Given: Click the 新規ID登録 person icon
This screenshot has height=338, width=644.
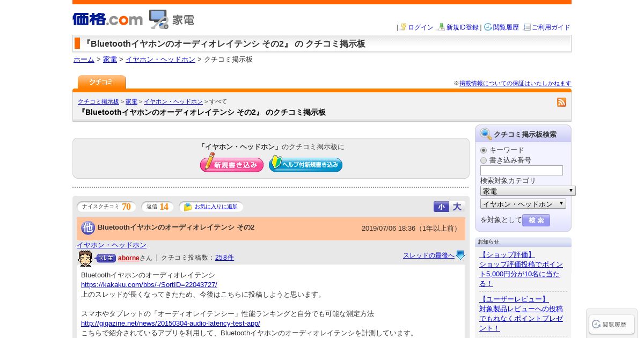Looking at the screenshot, I should (441, 27).
